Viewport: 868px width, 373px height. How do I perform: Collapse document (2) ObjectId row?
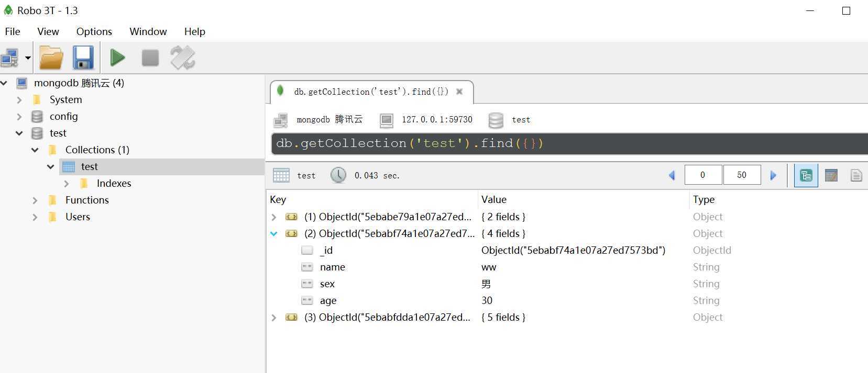274,233
